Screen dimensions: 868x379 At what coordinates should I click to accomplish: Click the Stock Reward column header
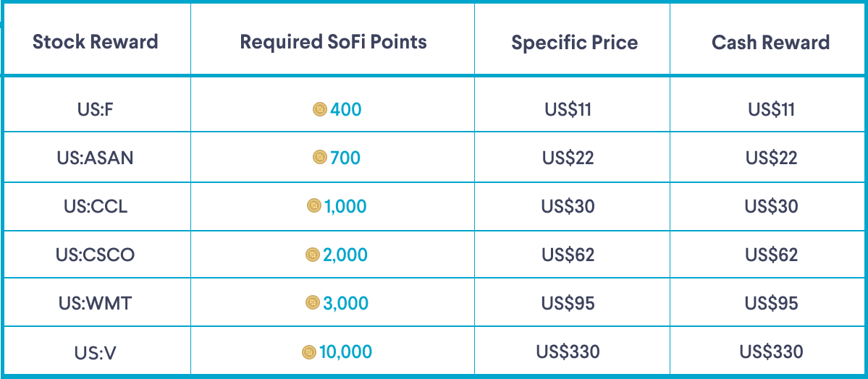95,41
